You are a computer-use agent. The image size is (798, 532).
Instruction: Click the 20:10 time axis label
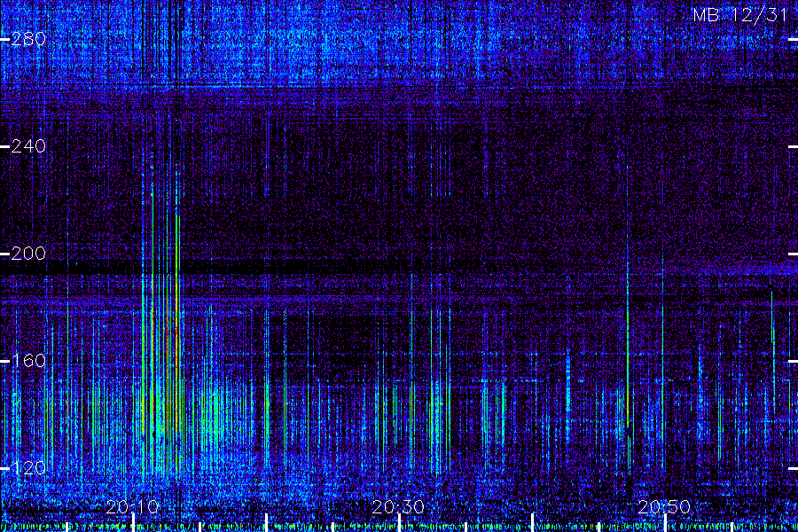(x=132, y=506)
